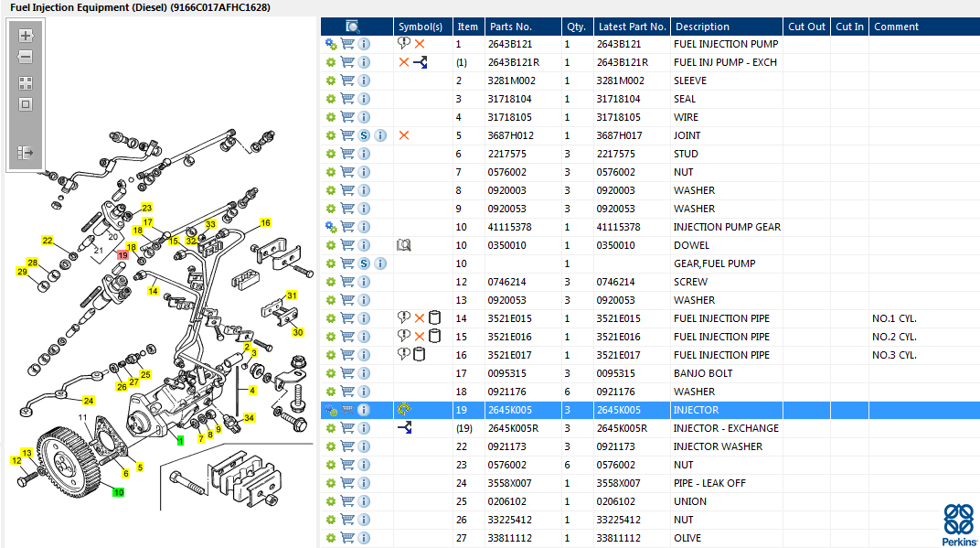Show info for BANJO BOLT 0095315

[x=364, y=373]
